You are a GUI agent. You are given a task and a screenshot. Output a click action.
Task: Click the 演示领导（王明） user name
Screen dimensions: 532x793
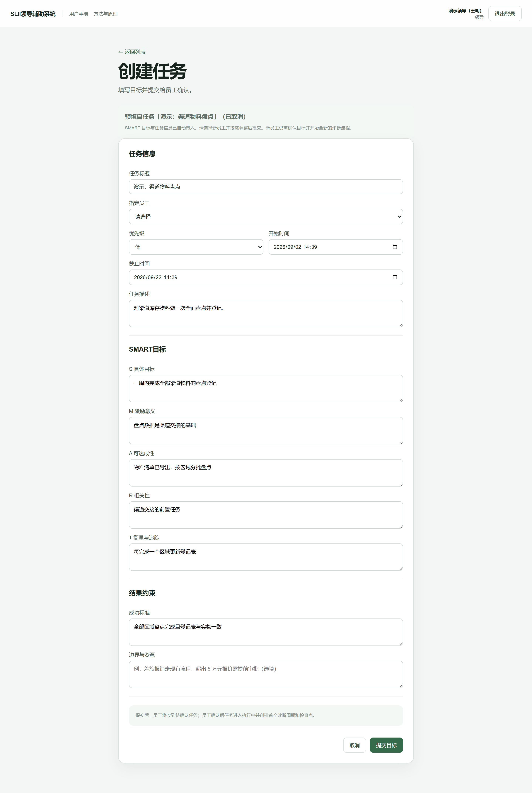466,11
